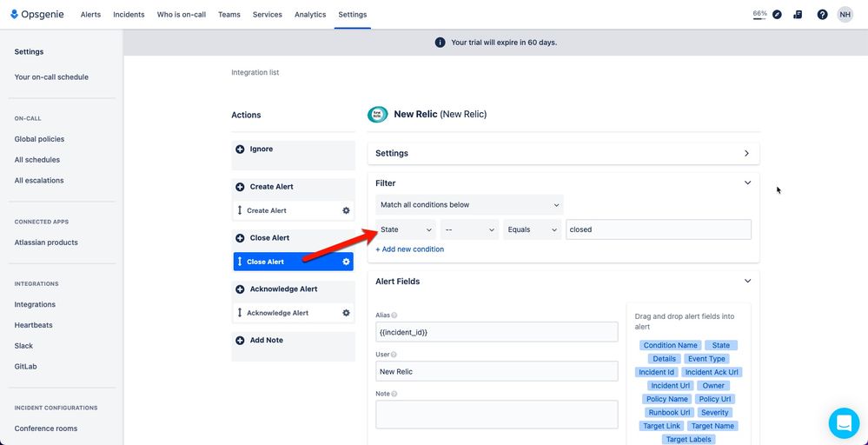Click plus icon next to Create Alert
The width and height of the screenshot is (868, 445).
point(240,187)
